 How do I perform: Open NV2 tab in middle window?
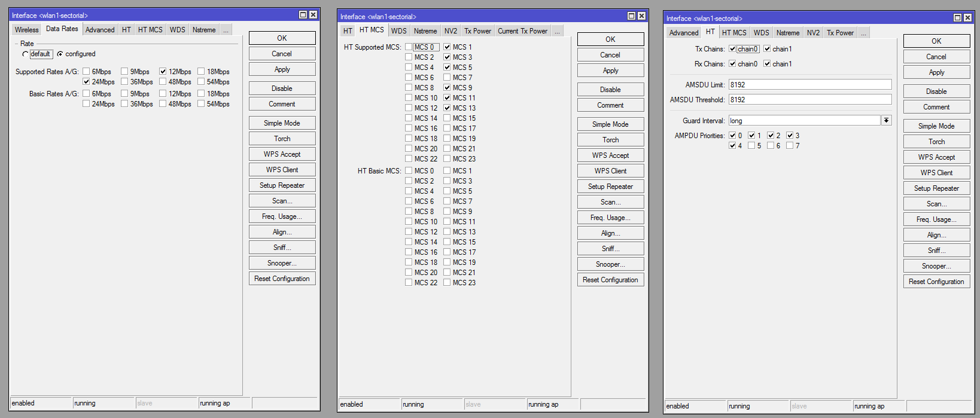pos(451,31)
